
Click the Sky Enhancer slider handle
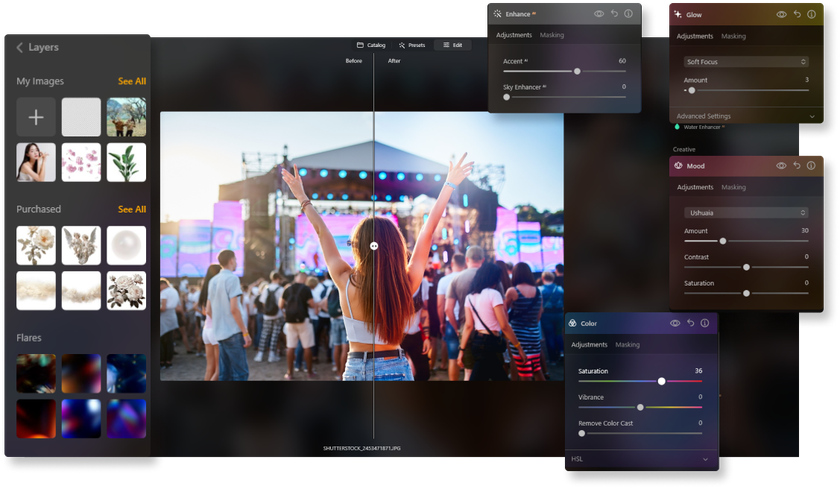(x=506, y=97)
